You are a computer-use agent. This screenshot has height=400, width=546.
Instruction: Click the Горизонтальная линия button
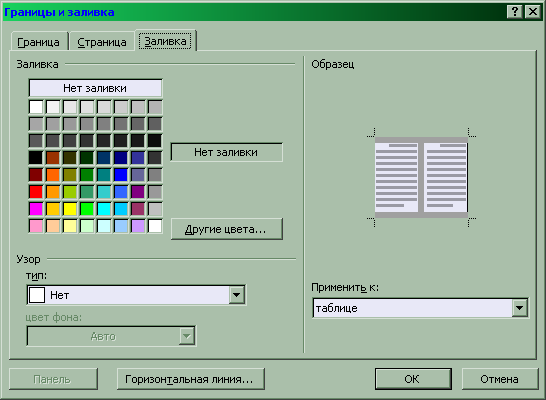pos(191,379)
